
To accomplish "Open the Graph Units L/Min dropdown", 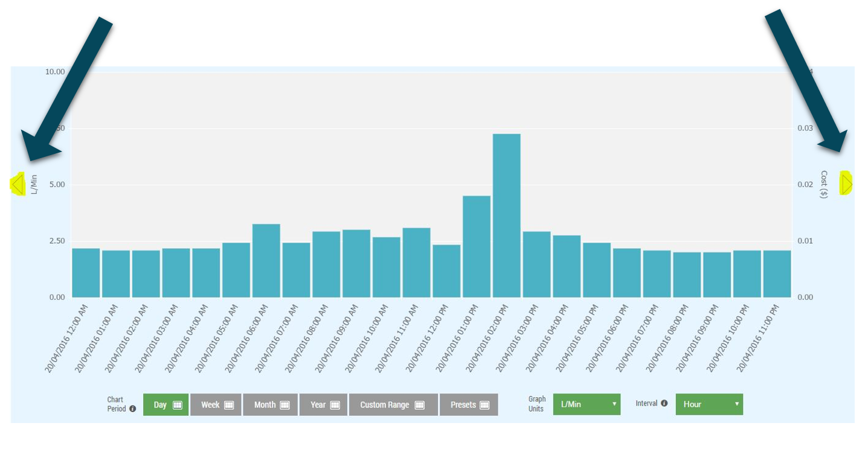I will tap(586, 404).
